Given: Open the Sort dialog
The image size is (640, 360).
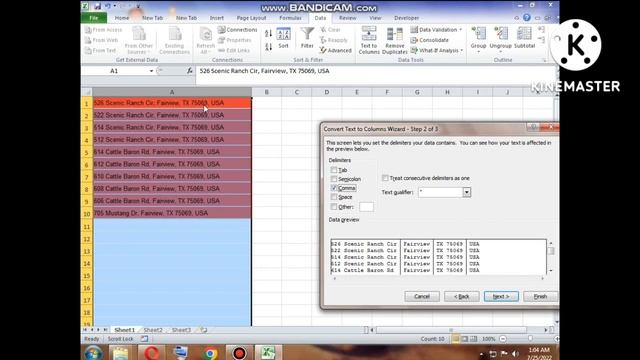Looking at the screenshot, I should [x=283, y=38].
